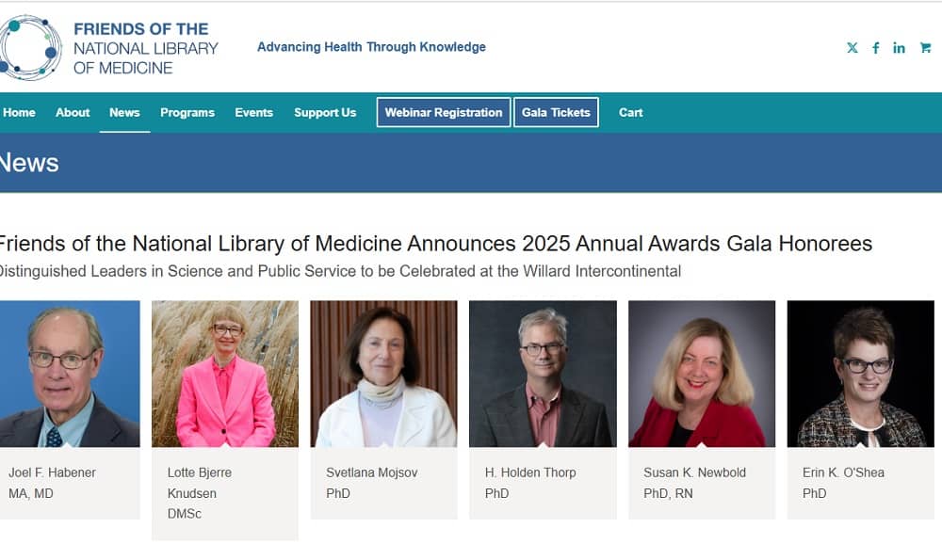Click the Webinar Registration button
This screenshot has width=942, height=560.
[x=444, y=112]
